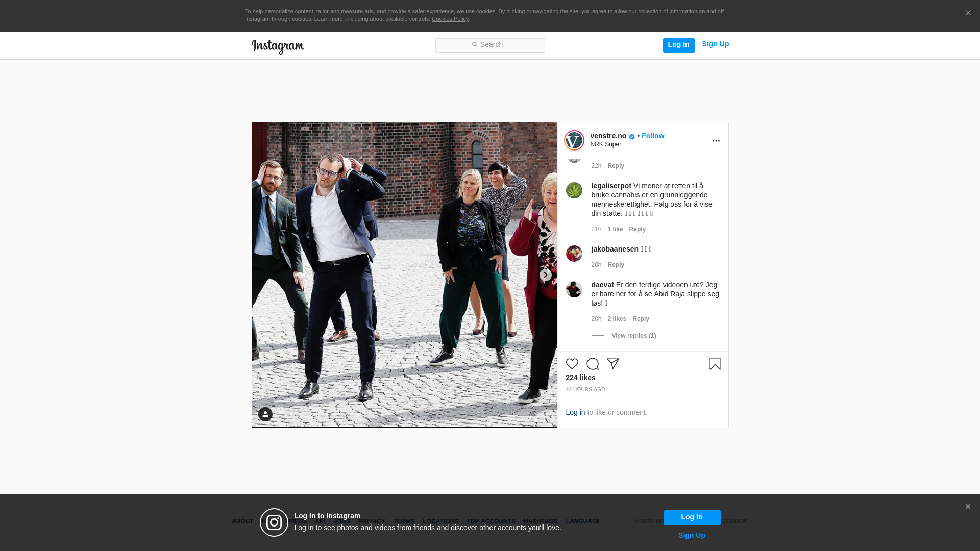Click Sign Up in bottom banner
980x551 pixels.
pyautogui.click(x=692, y=535)
